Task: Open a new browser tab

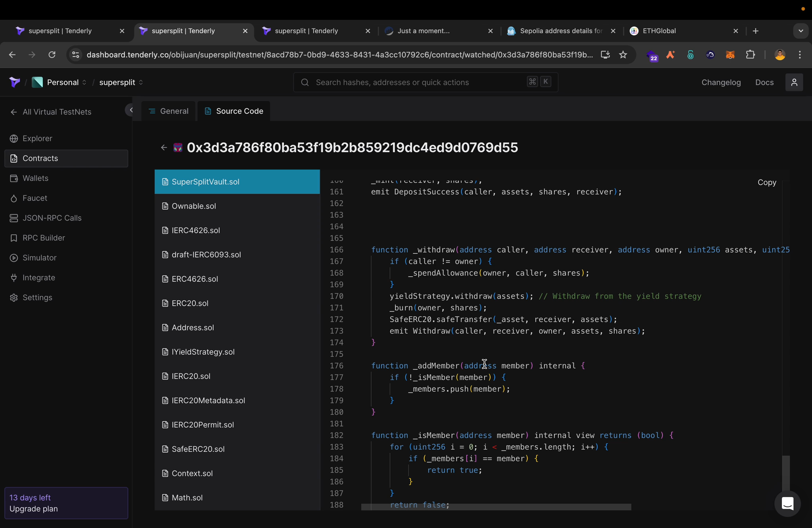Action: tap(755, 31)
